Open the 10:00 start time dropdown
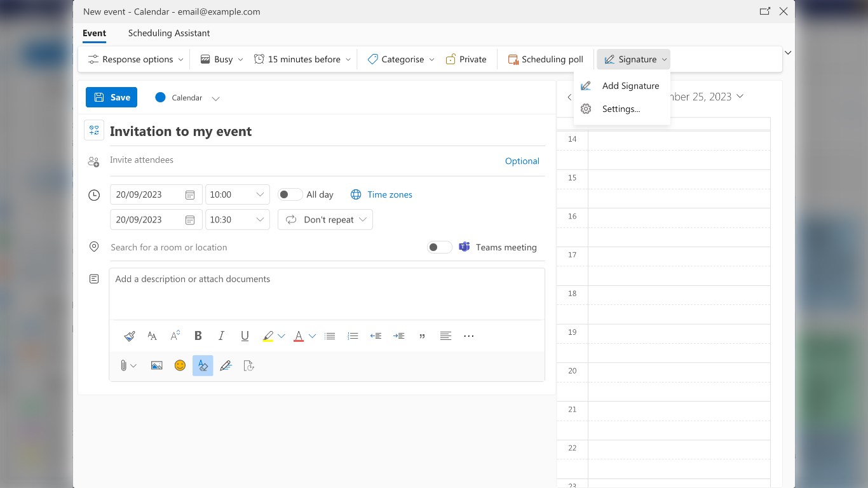868x488 pixels. (238, 194)
